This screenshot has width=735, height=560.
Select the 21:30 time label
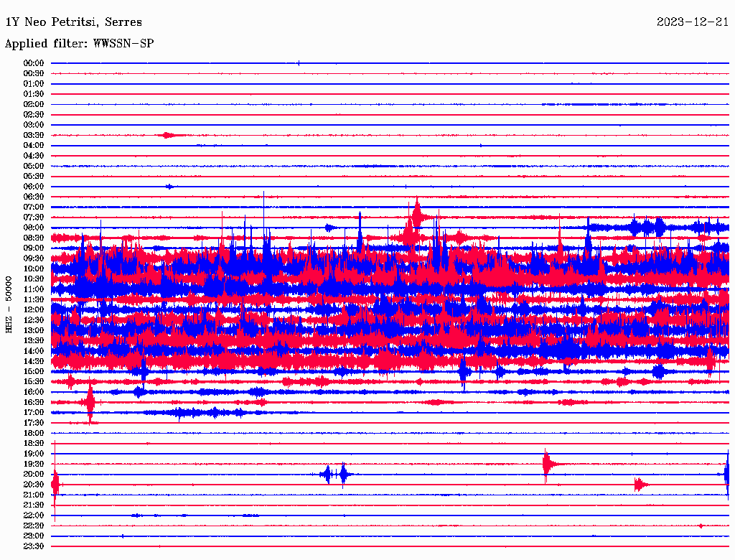34,505
